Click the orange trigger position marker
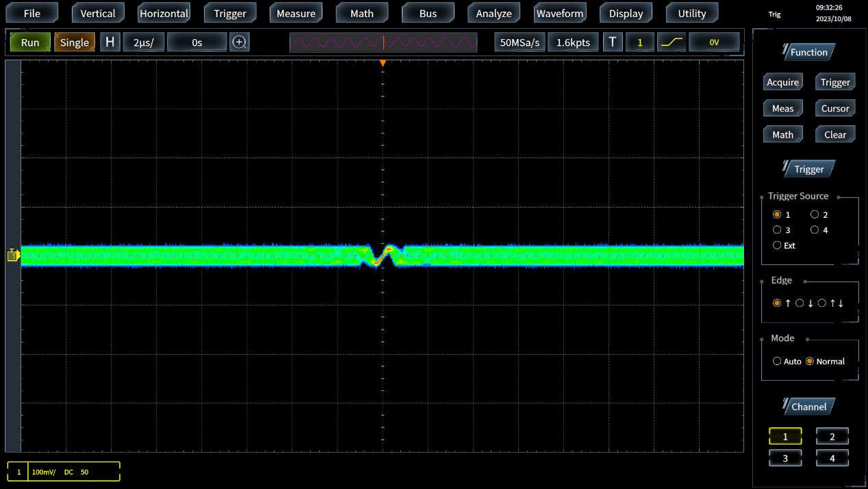868x489 pixels. pyautogui.click(x=383, y=64)
